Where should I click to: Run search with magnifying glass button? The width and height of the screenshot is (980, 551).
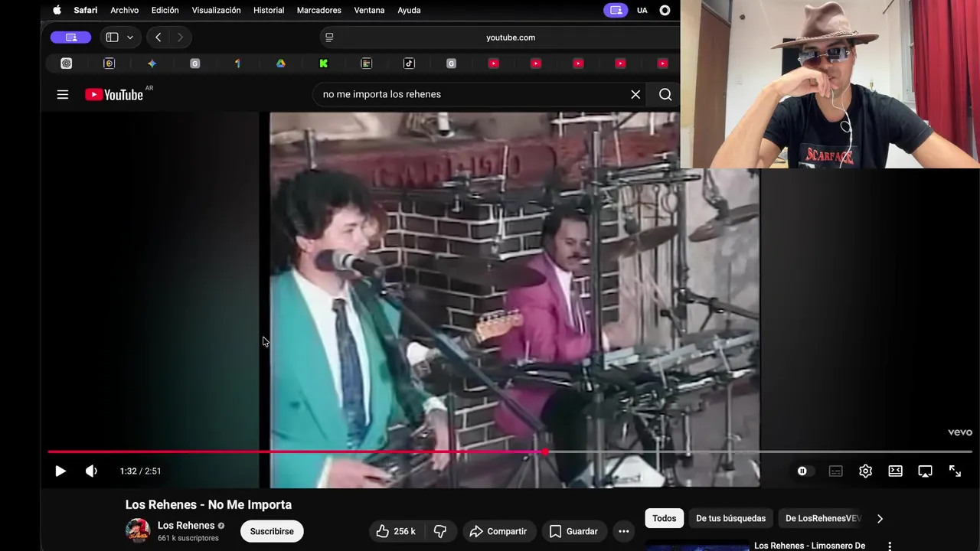tap(665, 94)
